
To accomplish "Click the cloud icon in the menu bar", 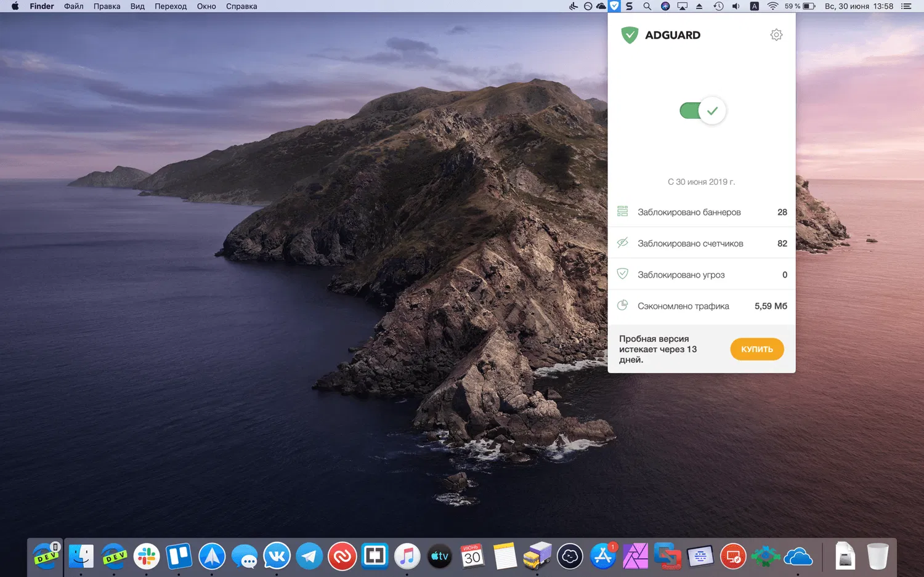I will click(601, 6).
